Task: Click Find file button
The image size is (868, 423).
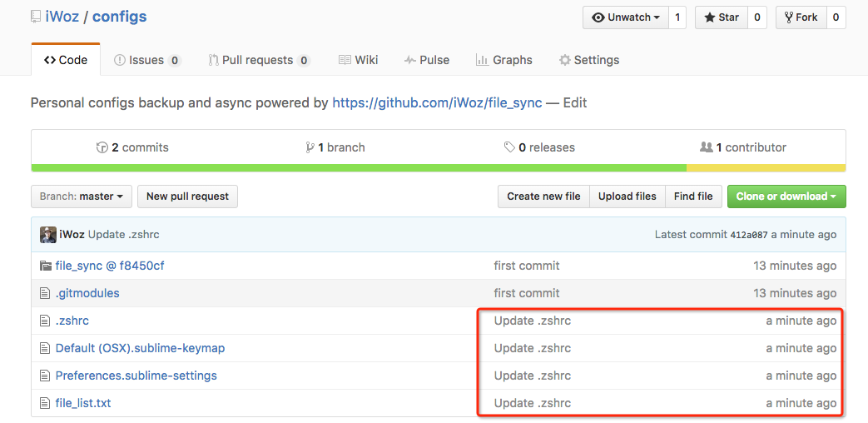Action: [x=693, y=197]
